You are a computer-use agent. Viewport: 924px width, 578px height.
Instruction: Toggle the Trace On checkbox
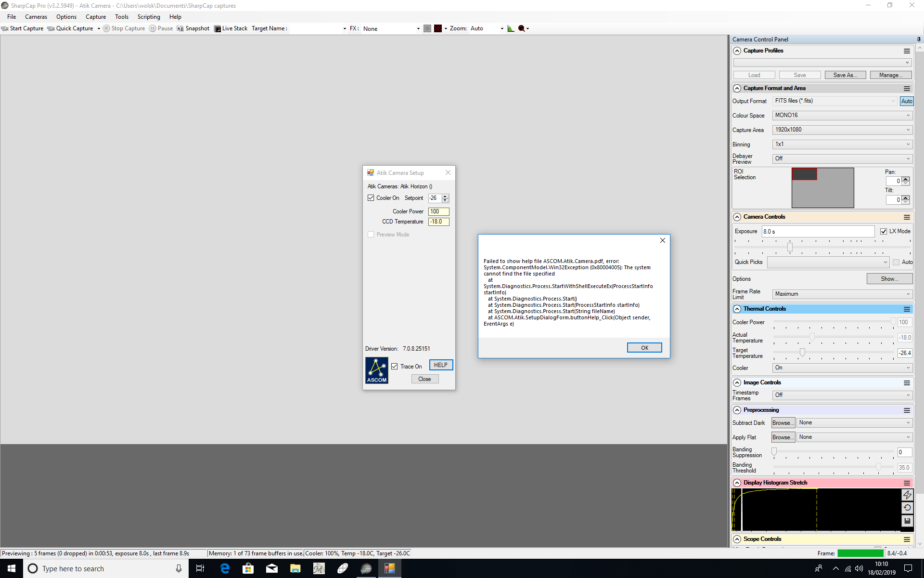[x=395, y=367]
